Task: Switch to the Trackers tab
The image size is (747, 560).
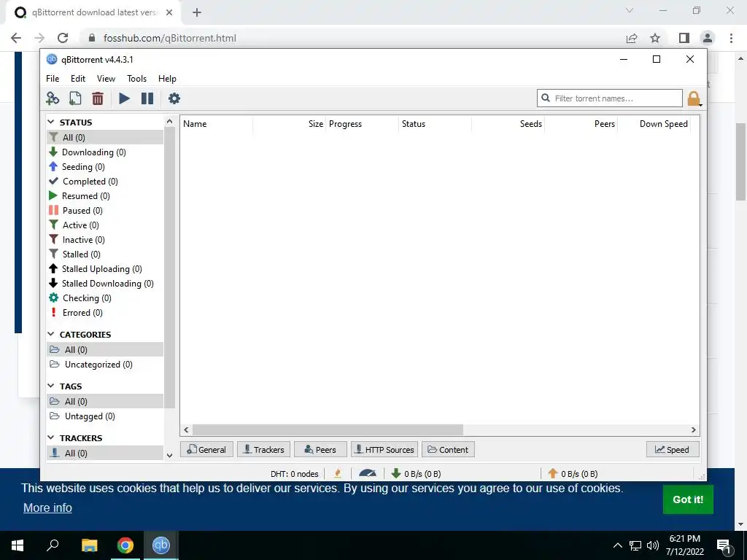Action: click(263, 449)
